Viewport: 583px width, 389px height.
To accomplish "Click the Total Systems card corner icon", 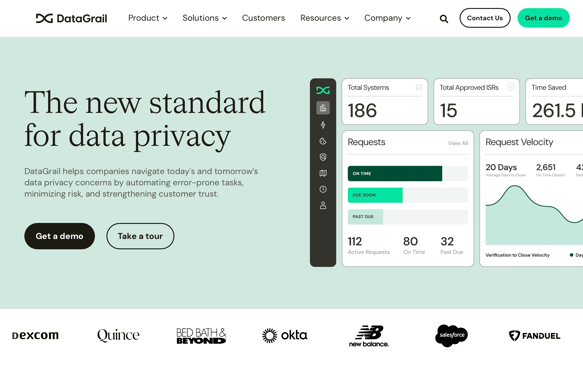I will coord(419,87).
